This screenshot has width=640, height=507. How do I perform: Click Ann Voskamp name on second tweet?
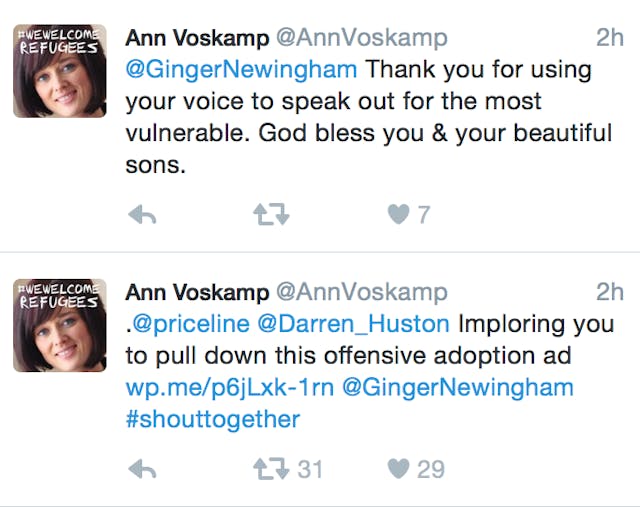196,292
